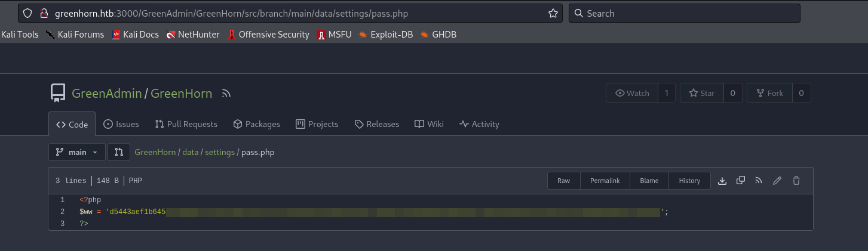
Task: Watch the GreenHorn repository
Action: click(x=632, y=93)
